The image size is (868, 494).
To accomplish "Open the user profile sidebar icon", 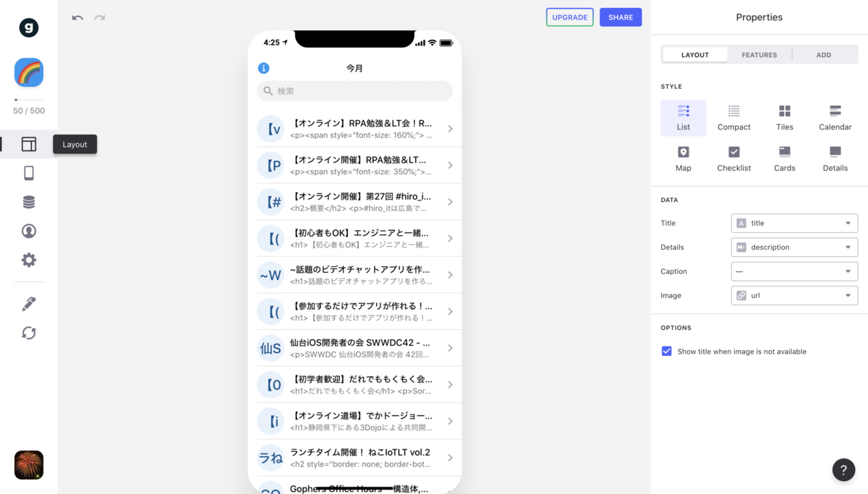I will tap(29, 231).
